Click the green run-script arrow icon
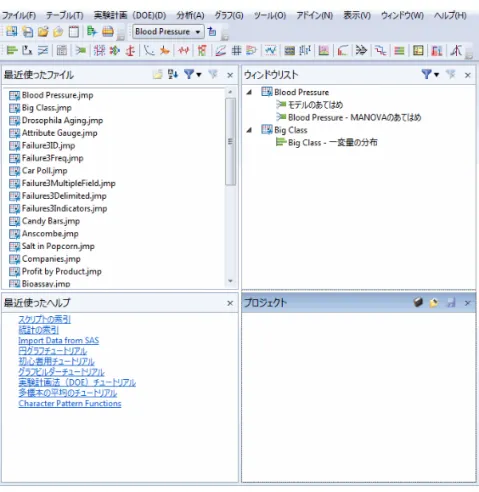Image resolution: width=479 pixels, height=492 pixels. 92,32
